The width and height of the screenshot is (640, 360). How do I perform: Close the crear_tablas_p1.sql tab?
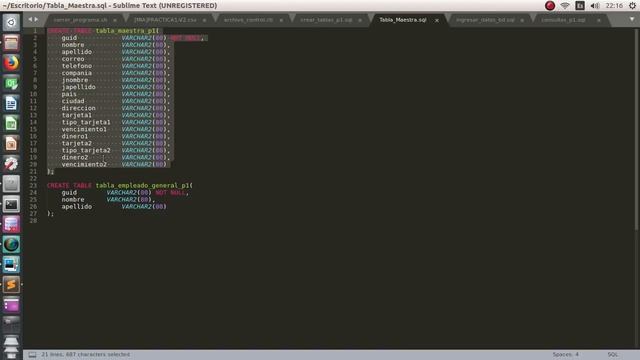pyautogui.click(x=360, y=20)
